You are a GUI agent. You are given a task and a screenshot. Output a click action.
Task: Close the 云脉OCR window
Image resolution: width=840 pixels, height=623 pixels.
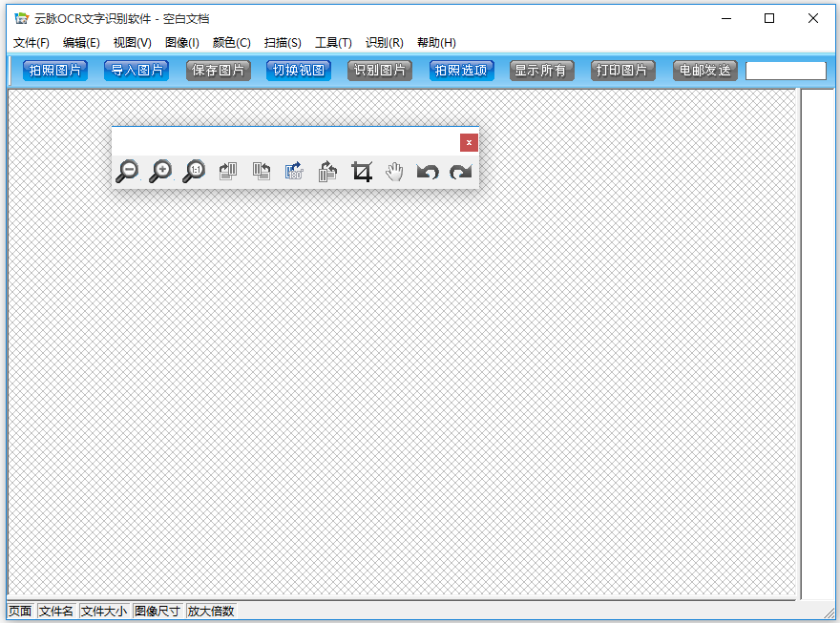pos(812,18)
